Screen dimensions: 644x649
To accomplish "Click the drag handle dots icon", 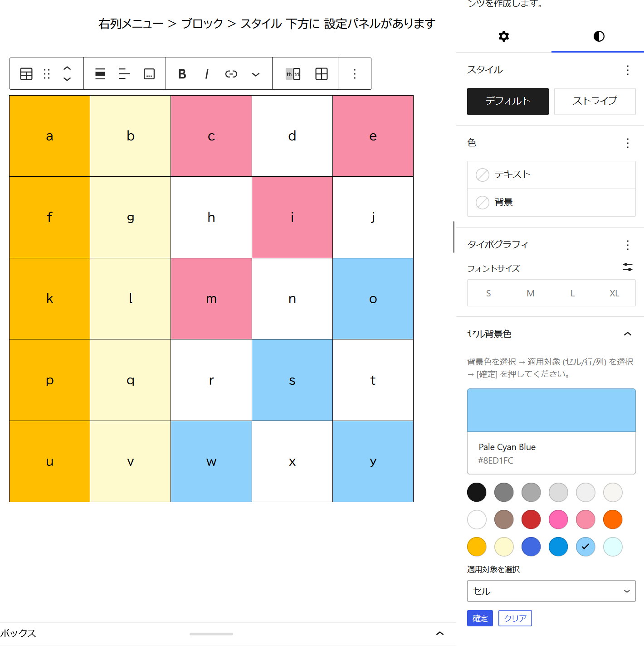I will [47, 74].
